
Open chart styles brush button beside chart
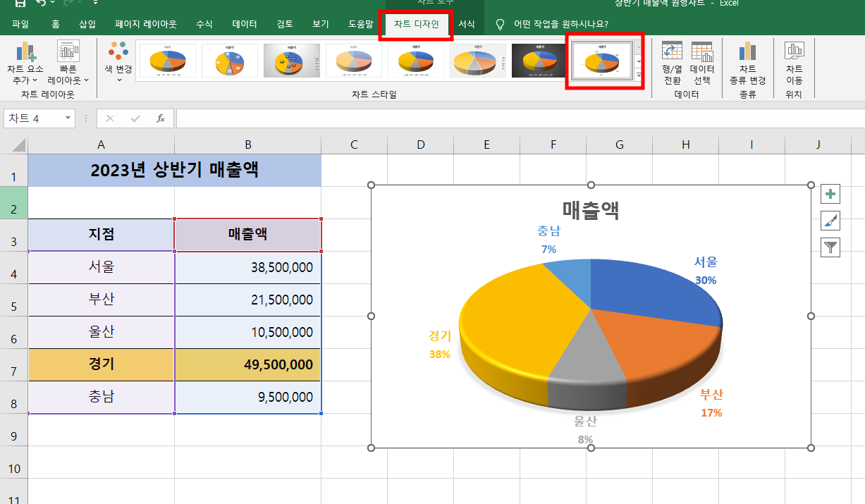click(x=830, y=221)
